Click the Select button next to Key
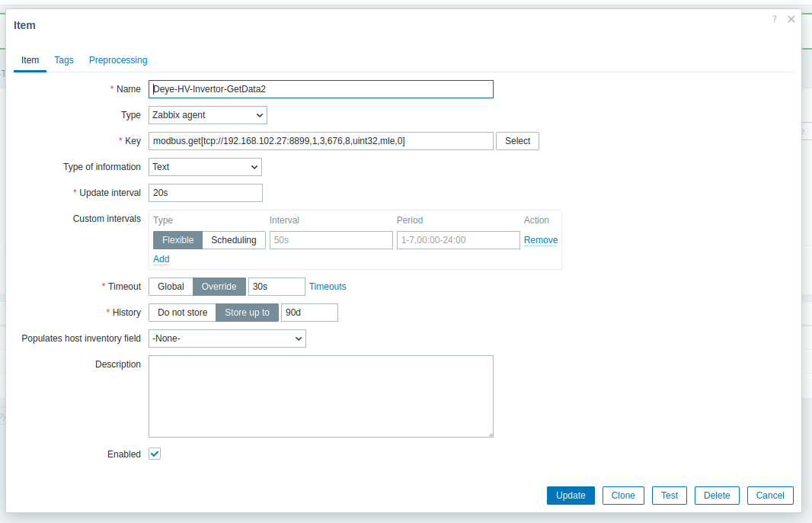 tap(517, 141)
